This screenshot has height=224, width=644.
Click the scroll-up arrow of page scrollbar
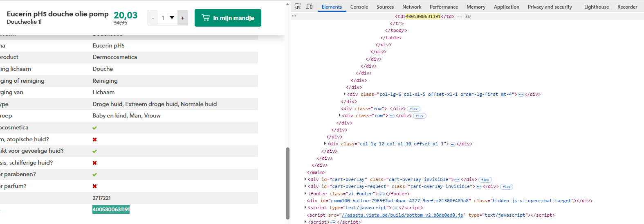point(287,4)
